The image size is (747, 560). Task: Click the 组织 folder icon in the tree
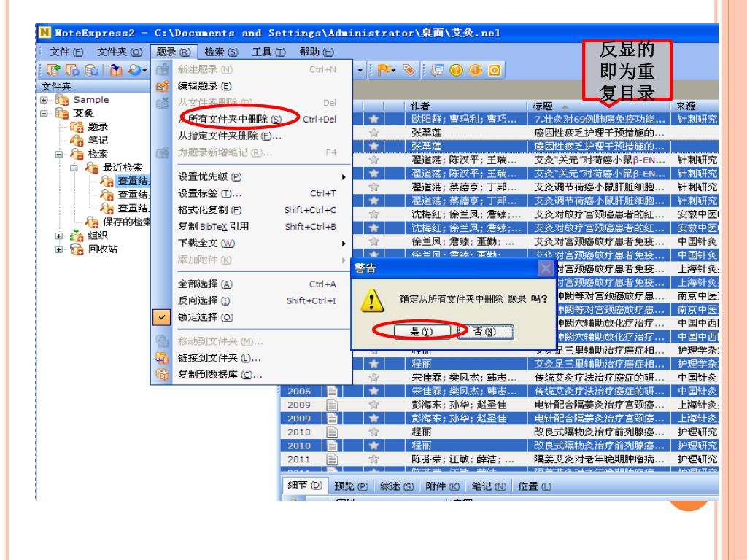[x=76, y=236]
